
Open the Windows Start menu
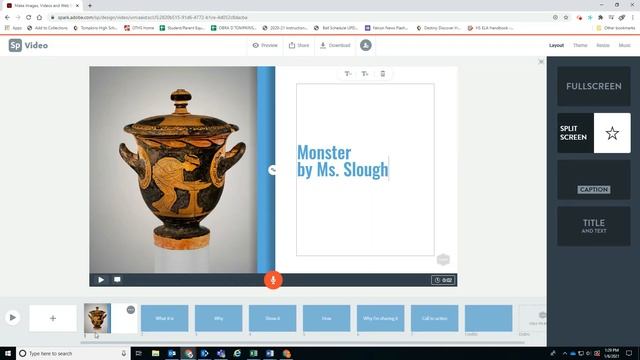pos(8,353)
